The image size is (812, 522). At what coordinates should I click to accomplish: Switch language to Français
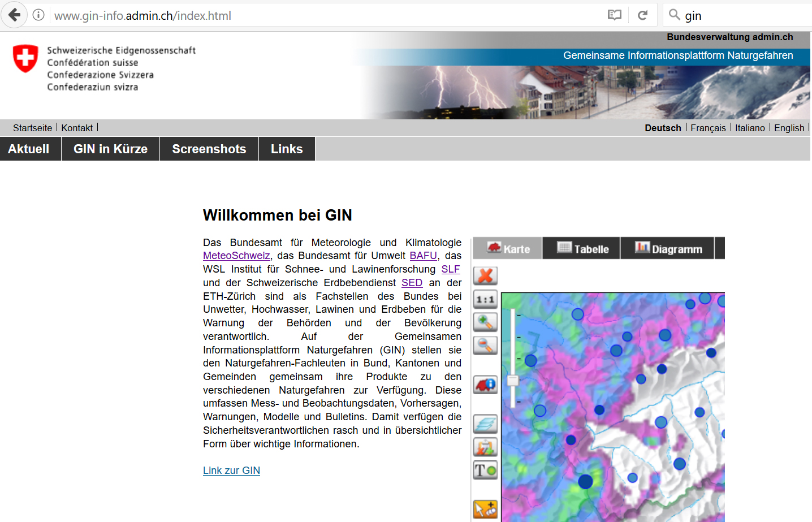(x=708, y=128)
